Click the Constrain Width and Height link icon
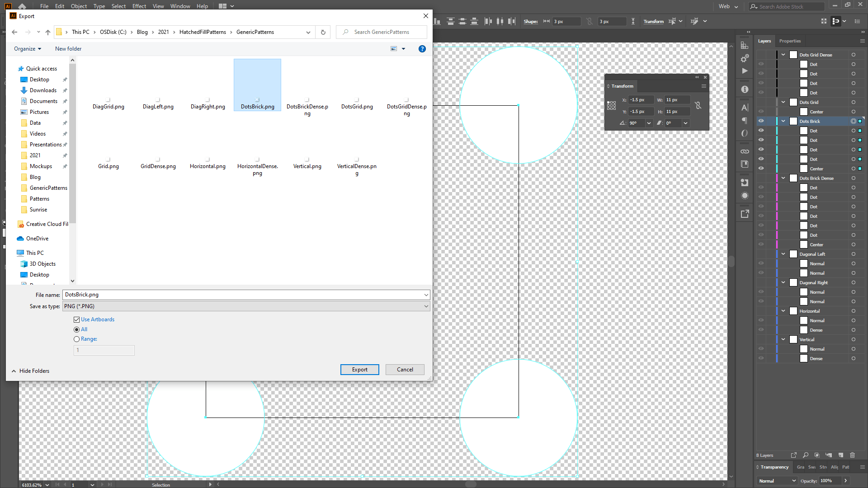868x488 pixels. pos(698,105)
